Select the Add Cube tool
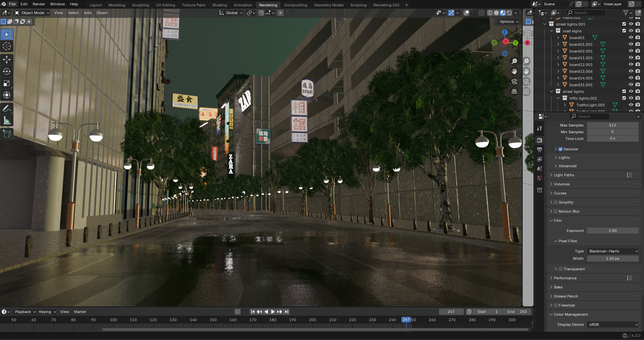The height and width of the screenshot is (340, 644). [7, 134]
